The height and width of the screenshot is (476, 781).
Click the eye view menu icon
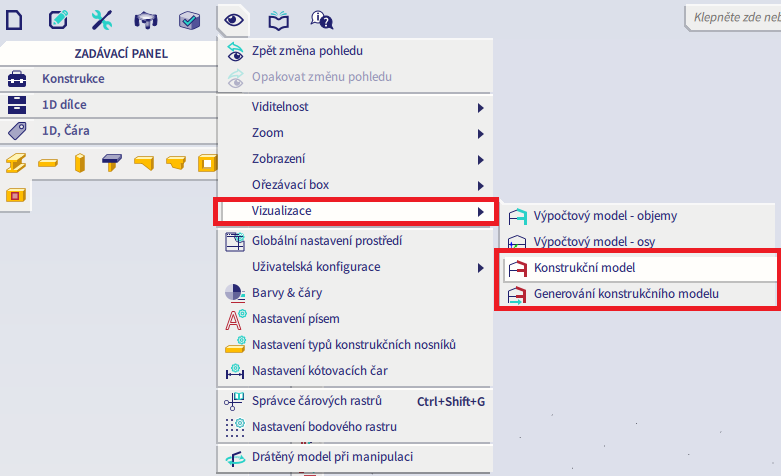point(234,19)
